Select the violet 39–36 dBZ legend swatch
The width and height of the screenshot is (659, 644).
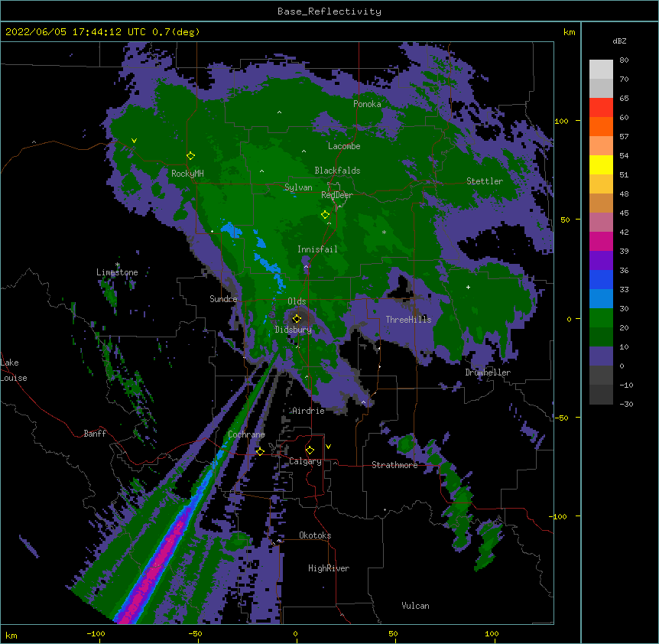[x=601, y=261]
